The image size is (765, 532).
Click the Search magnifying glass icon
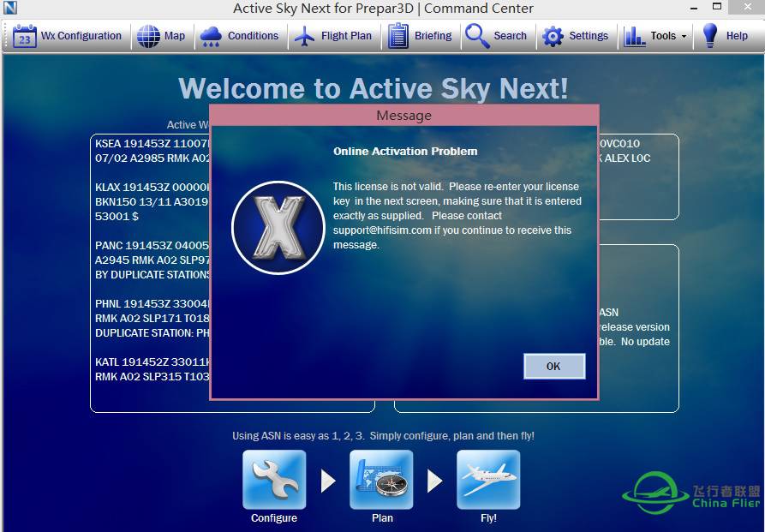tap(477, 36)
